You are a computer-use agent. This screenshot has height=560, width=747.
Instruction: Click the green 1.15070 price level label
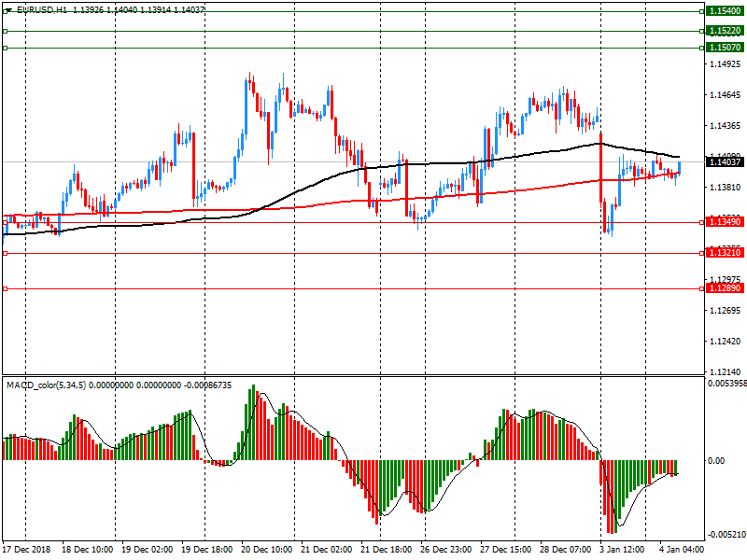point(725,48)
